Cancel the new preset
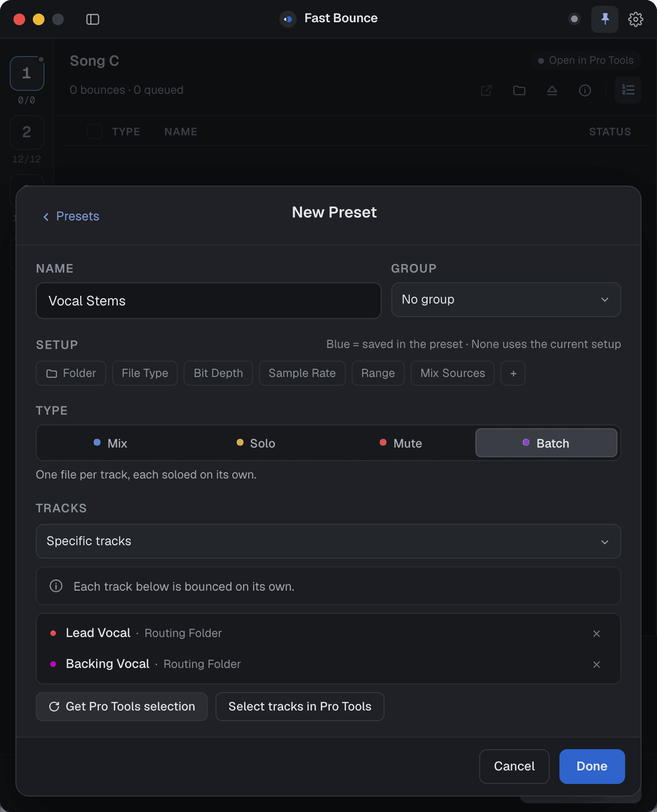 514,767
